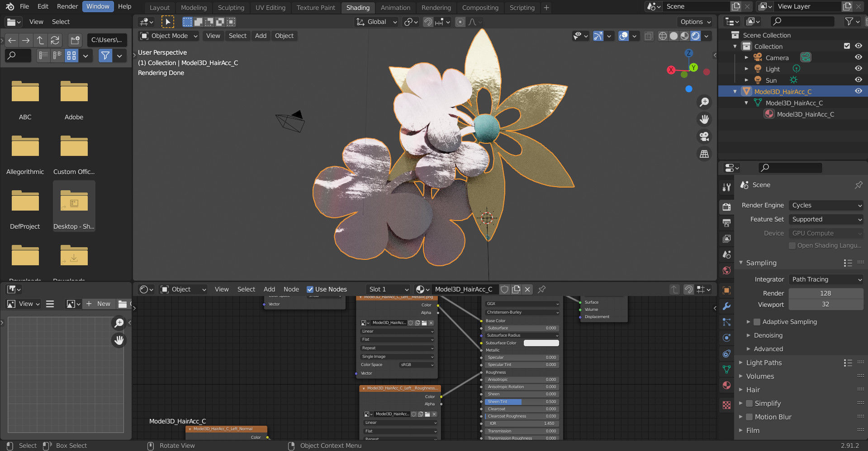This screenshot has height=451, width=868.
Task: Open the Texture properties checker icon
Action: (726, 405)
